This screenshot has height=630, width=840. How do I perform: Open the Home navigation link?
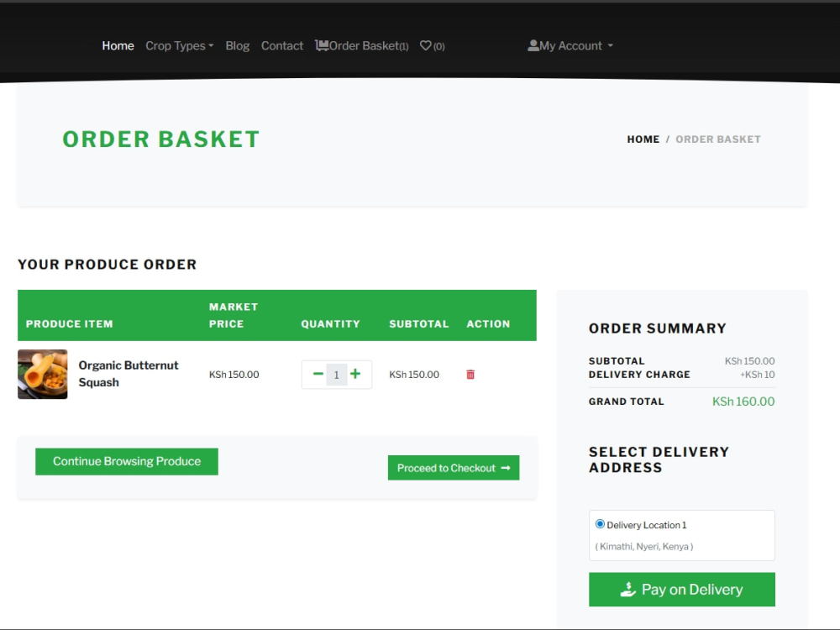(118, 46)
